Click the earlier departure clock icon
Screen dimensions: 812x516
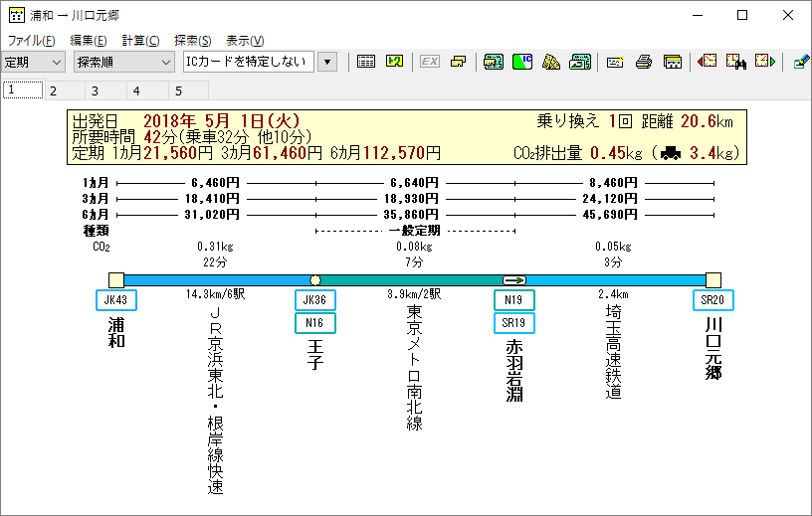[x=707, y=62]
